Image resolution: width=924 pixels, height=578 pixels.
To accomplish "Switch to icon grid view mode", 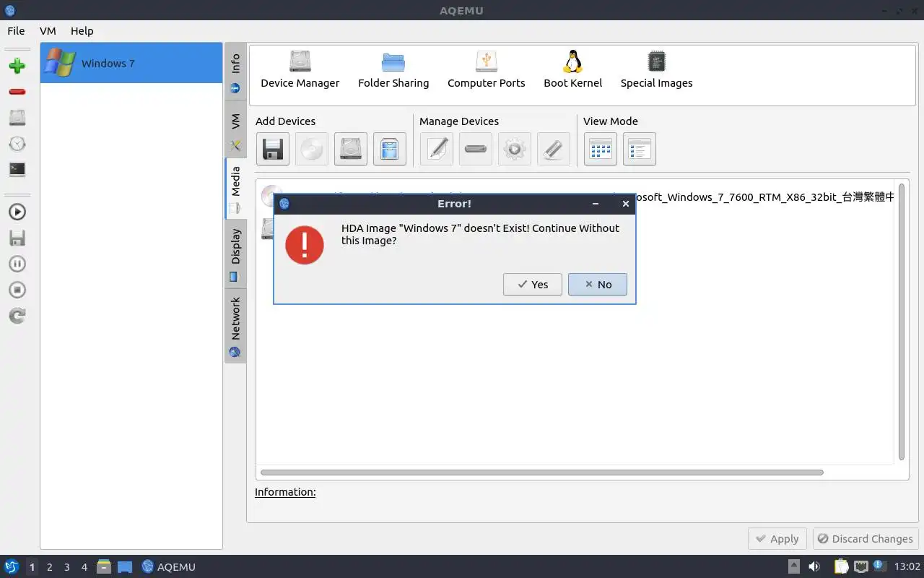I will pos(601,149).
